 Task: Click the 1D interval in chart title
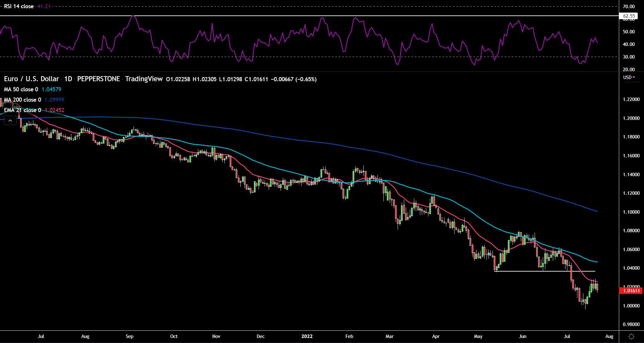[68, 79]
